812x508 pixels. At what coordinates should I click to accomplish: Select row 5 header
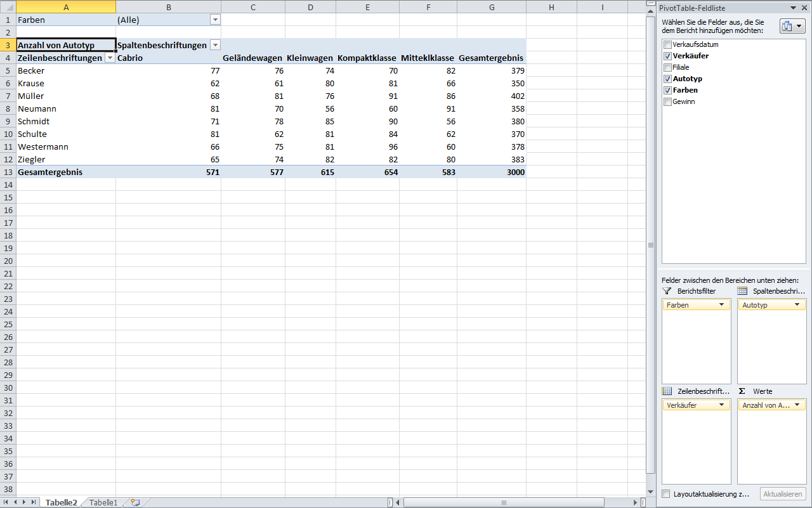tap(8, 70)
